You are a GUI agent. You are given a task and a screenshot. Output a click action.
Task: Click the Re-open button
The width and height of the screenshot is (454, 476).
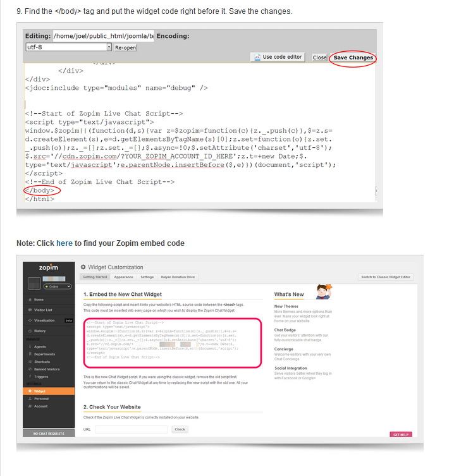(x=125, y=47)
